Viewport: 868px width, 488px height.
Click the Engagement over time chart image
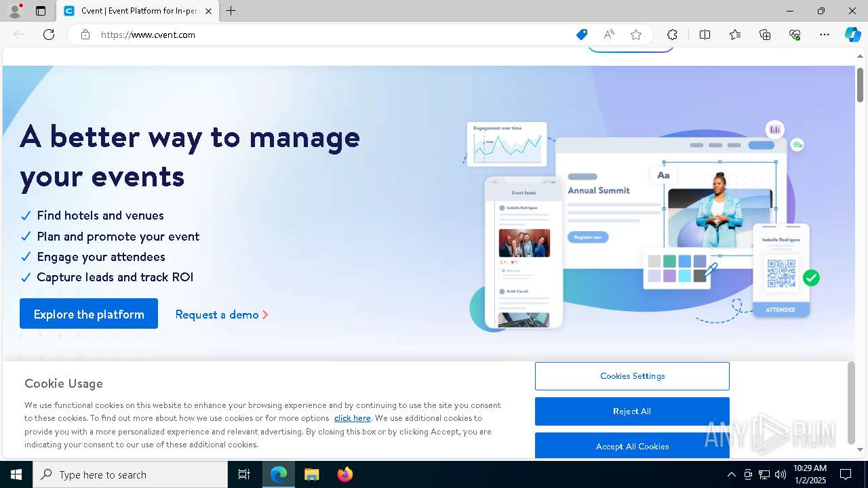507,144
